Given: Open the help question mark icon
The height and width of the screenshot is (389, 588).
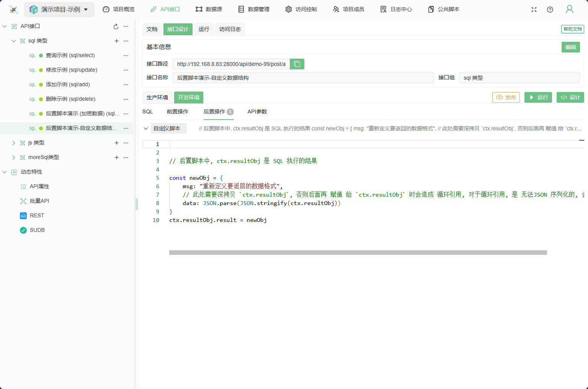Looking at the screenshot, I should 550,10.
